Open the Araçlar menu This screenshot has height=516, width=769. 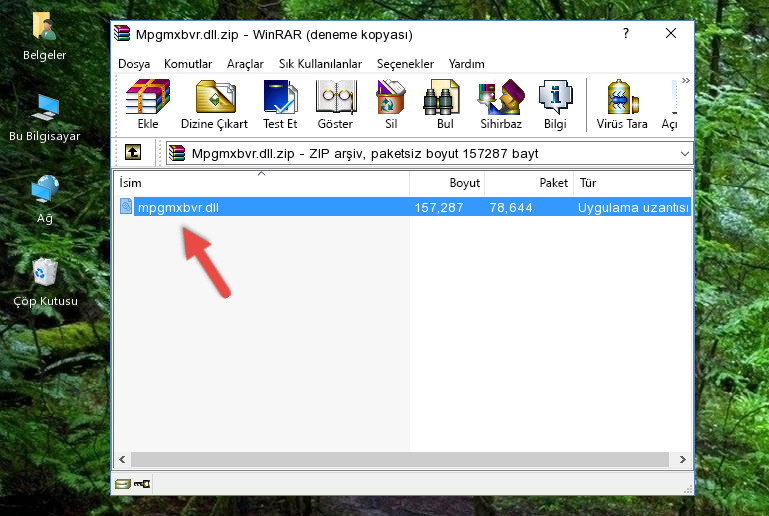pyautogui.click(x=245, y=64)
